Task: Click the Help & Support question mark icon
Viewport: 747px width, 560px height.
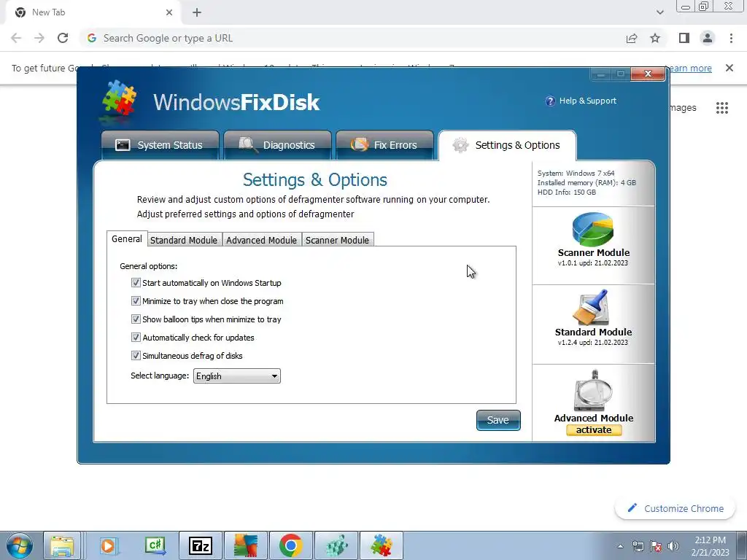Action: 550,101
